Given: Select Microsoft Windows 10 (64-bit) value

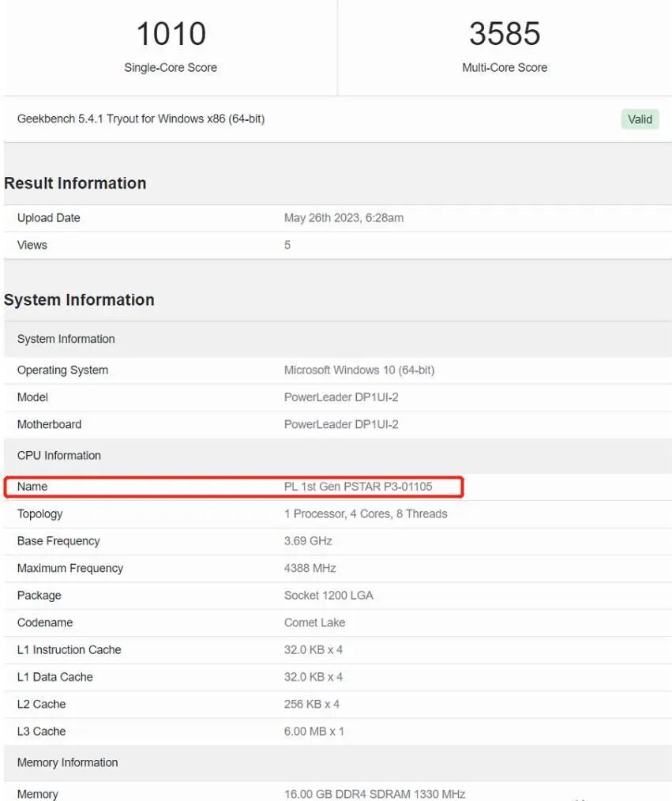Looking at the screenshot, I should [359, 370].
